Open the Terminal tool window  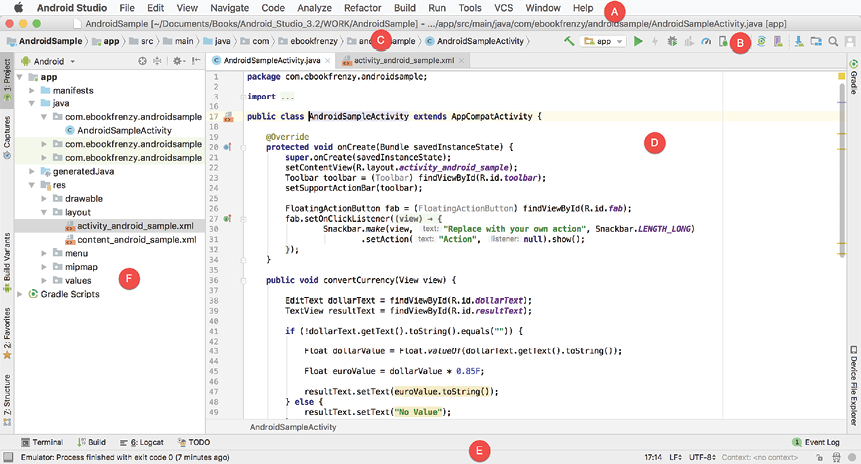(42, 442)
